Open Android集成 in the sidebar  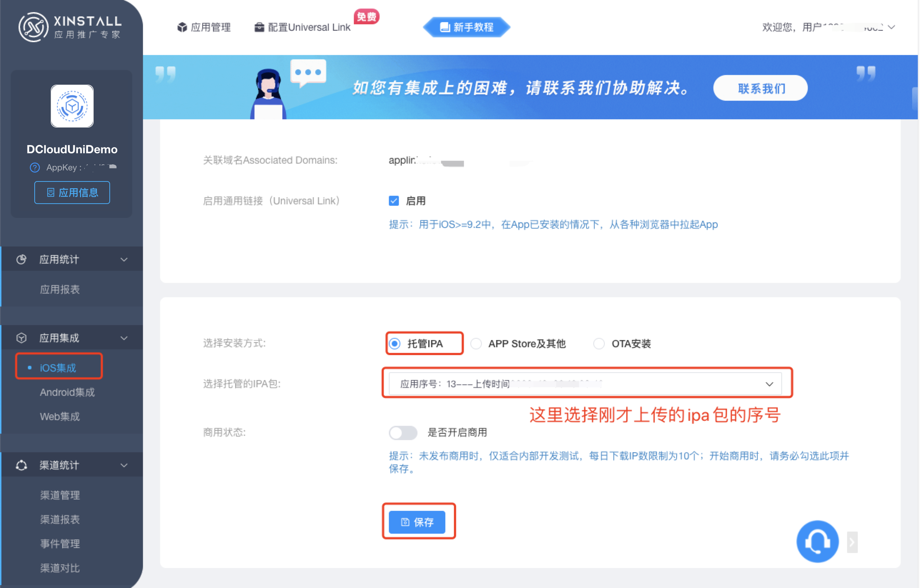[x=67, y=392]
